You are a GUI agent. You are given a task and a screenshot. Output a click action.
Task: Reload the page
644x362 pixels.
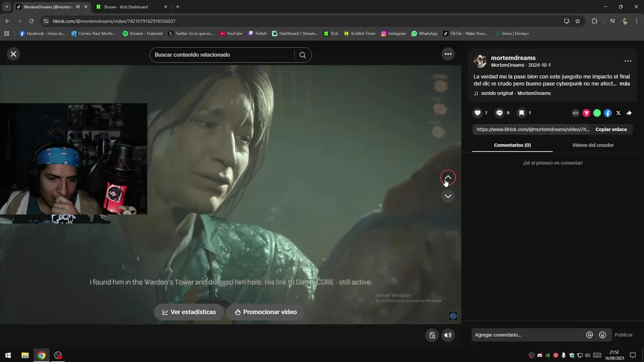coord(31,21)
